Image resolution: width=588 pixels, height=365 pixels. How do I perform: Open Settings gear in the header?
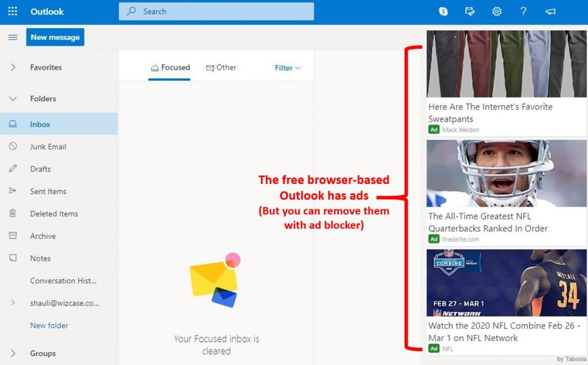[497, 11]
